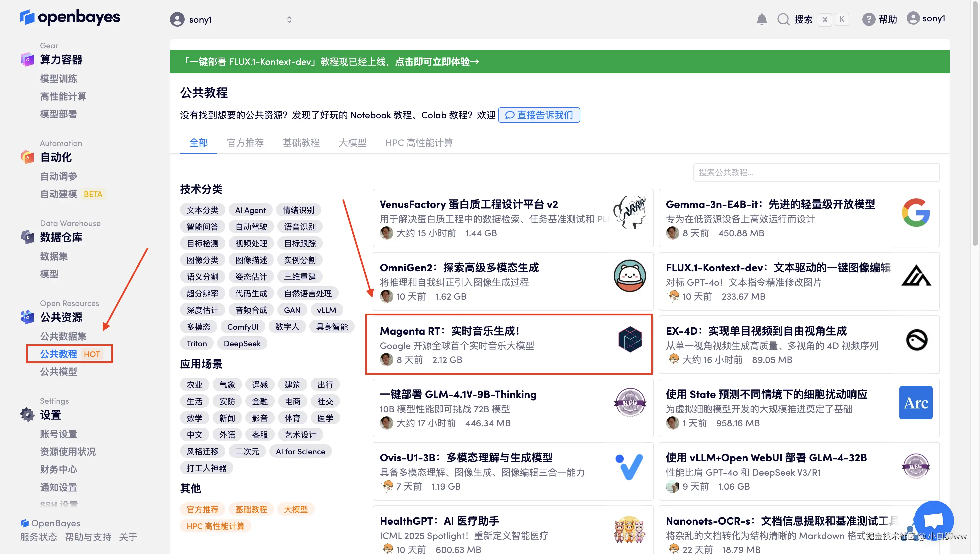The width and height of the screenshot is (980, 554).
Task: Switch to the HPC 高性能计算 tab
Action: click(x=419, y=143)
